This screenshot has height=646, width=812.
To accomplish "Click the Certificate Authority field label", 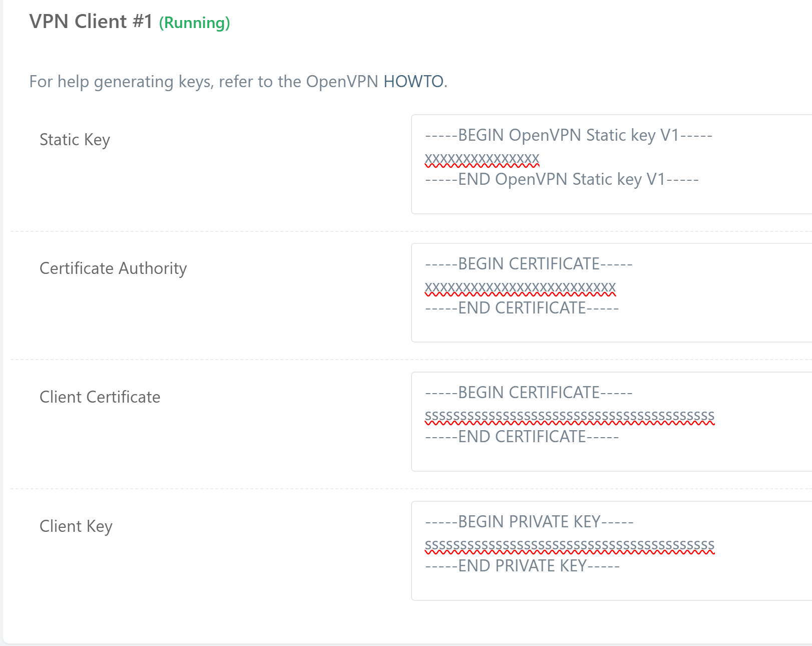I will [113, 268].
